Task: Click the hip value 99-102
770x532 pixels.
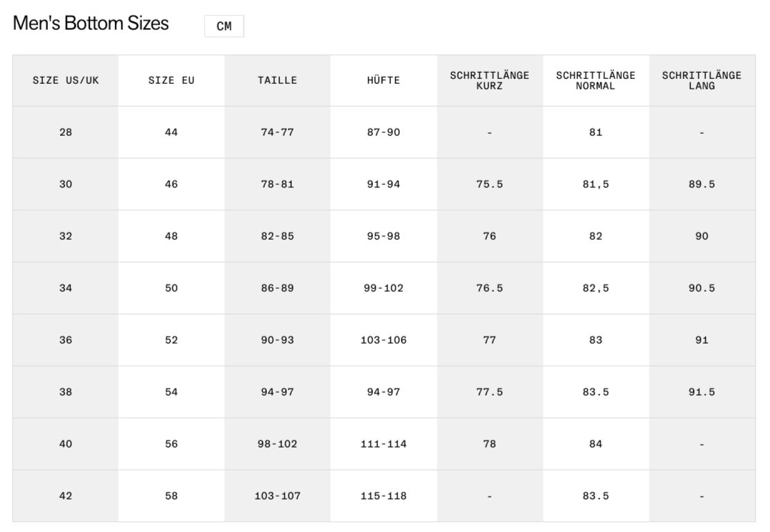Action: [383, 288]
